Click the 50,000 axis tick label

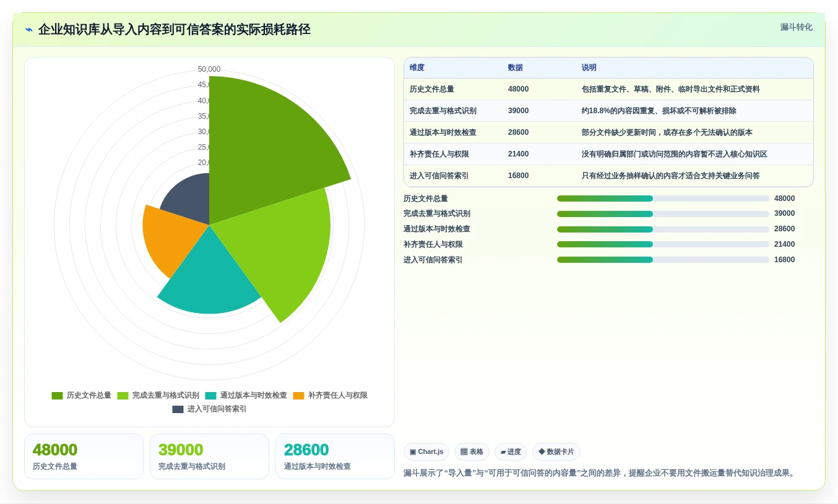pyautogui.click(x=209, y=69)
